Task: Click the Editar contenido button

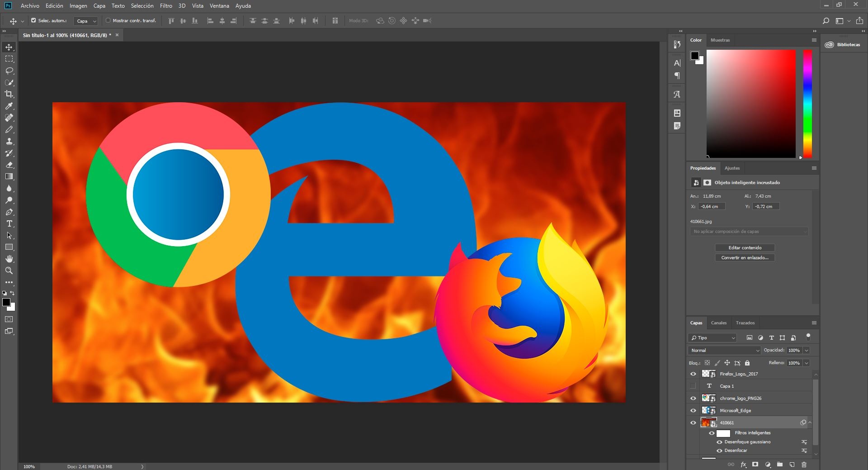Action: click(745, 247)
